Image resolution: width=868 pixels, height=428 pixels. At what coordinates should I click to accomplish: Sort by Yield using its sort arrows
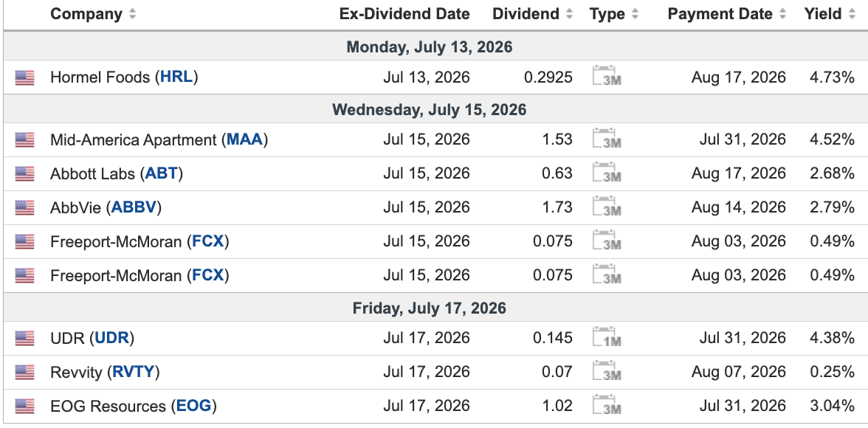pos(852,15)
